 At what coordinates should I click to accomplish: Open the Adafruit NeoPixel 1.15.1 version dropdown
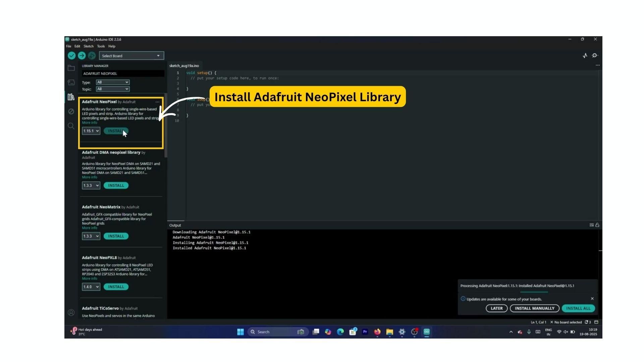click(x=91, y=131)
